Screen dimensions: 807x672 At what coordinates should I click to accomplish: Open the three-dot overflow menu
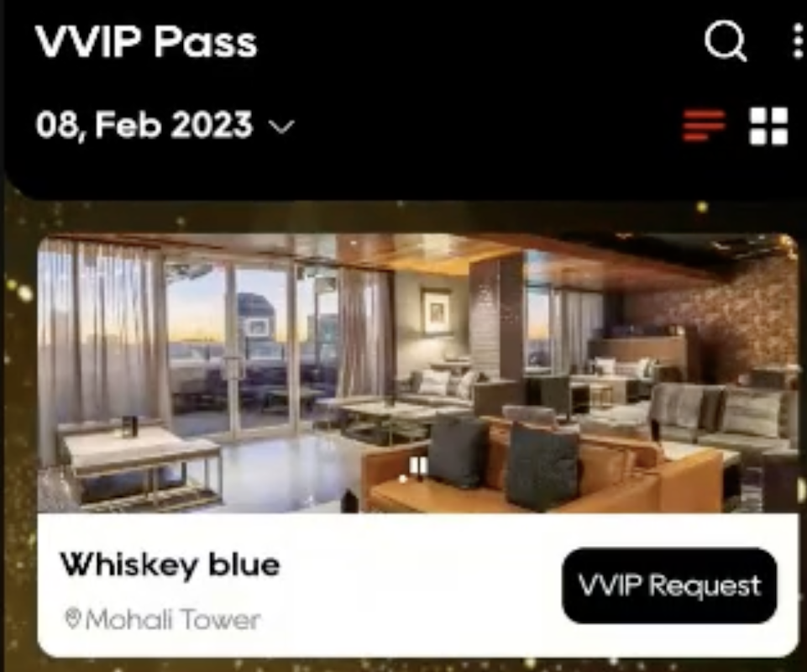pyautogui.click(x=798, y=41)
